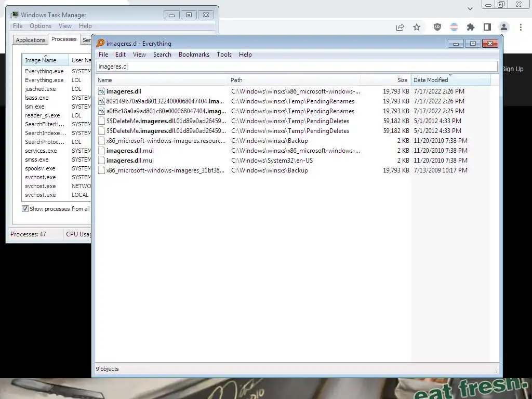Click the striped flag extension icon
Viewport: 532px width, 399px height.
[454, 27]
